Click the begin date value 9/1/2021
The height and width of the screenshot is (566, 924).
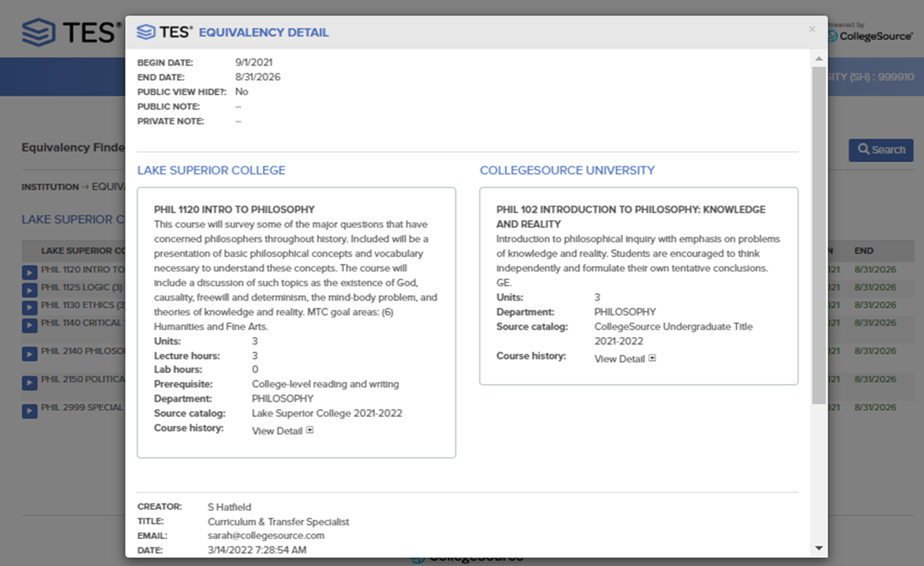coord(254,63)
